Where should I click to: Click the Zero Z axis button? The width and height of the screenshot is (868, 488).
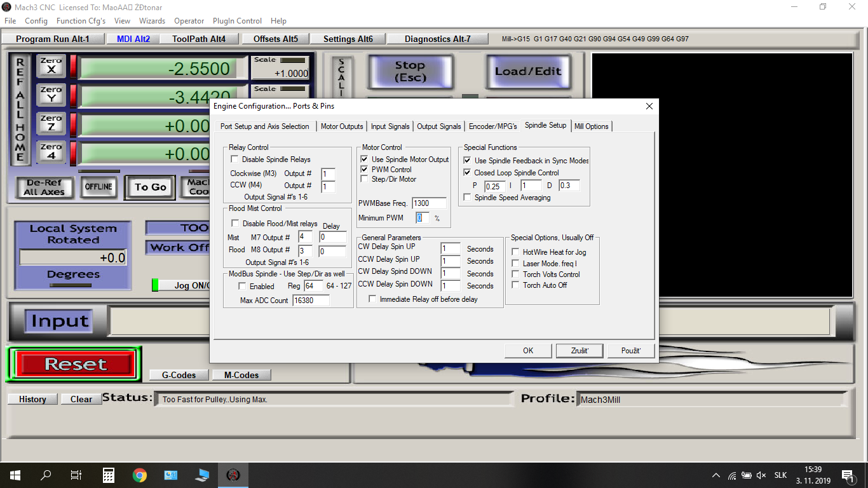[x=51, y=123]
